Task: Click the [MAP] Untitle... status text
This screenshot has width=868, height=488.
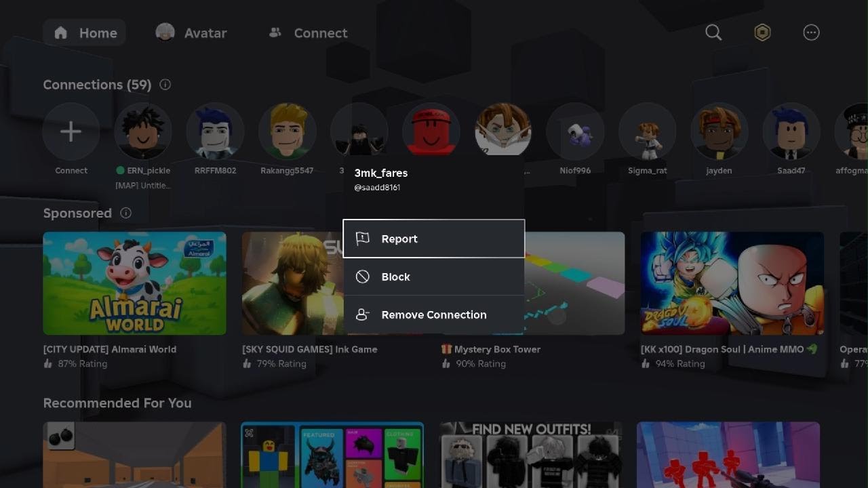Action: [x=143, y=186]
